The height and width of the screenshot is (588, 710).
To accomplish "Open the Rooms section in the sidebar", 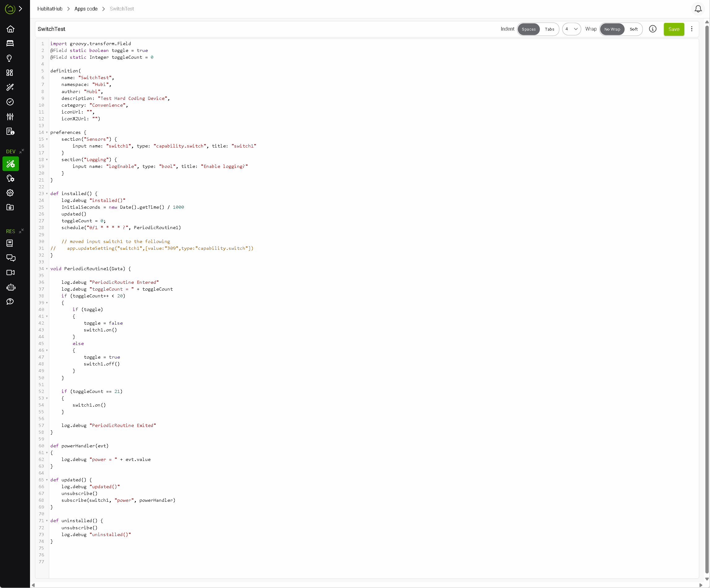I will coord(11,43).
